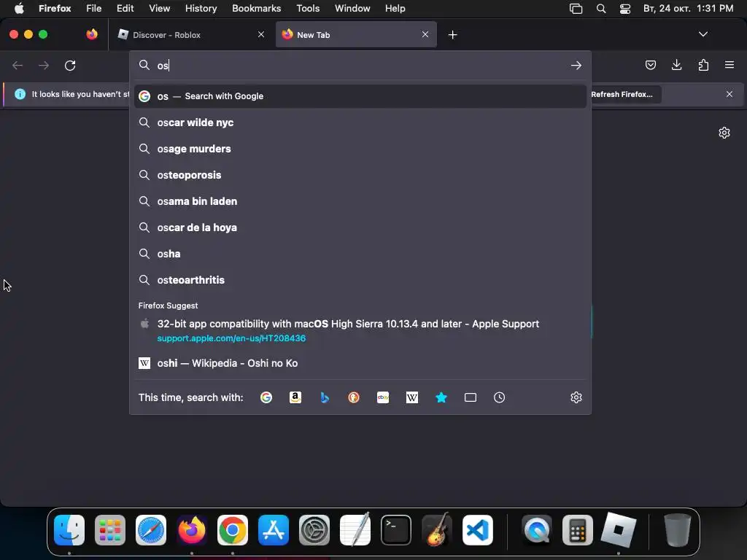
Task: Search this time with Amazon icon
Action: pos(295,397)
